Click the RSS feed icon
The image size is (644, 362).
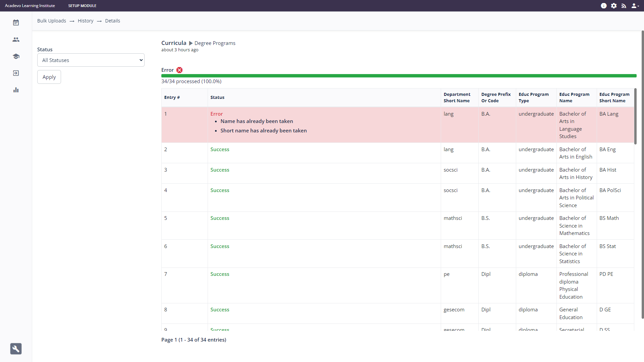624,6
